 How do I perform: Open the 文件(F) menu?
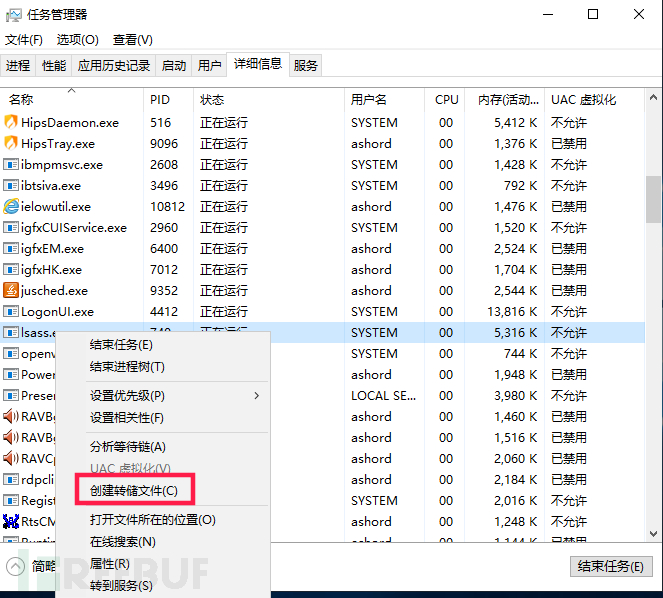[x=24, y=40]
